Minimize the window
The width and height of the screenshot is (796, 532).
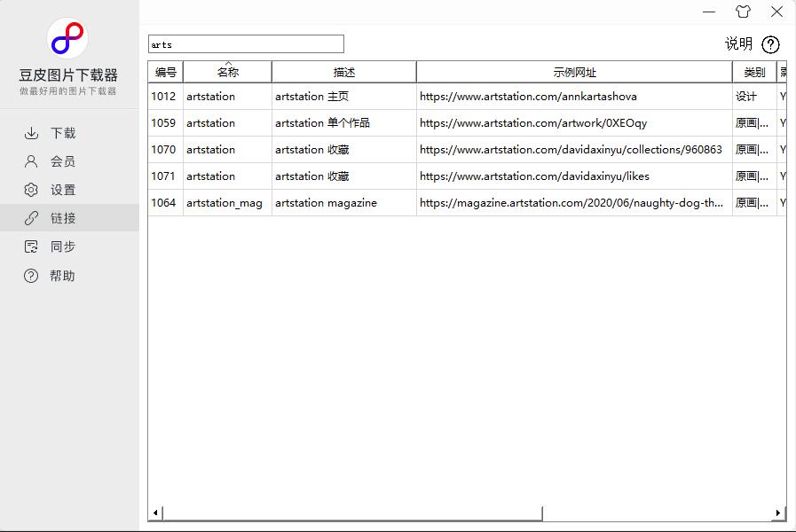click(x=709, y=12)
